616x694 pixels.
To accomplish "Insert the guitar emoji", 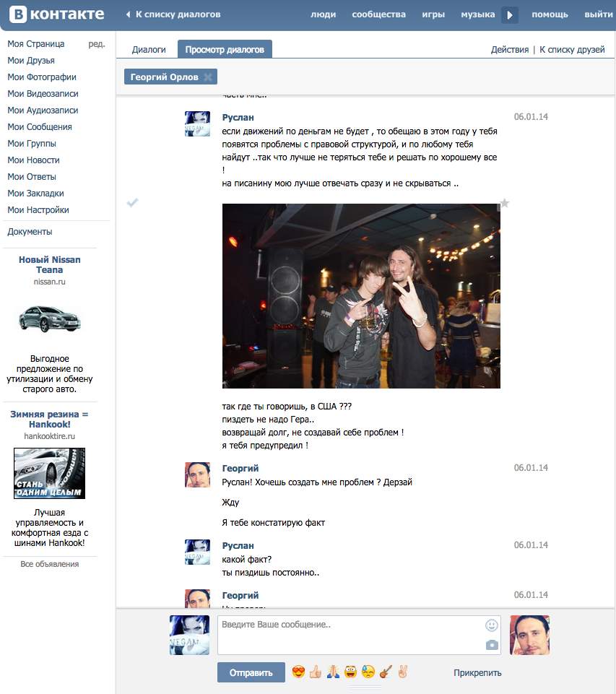I will click(386, 672).
